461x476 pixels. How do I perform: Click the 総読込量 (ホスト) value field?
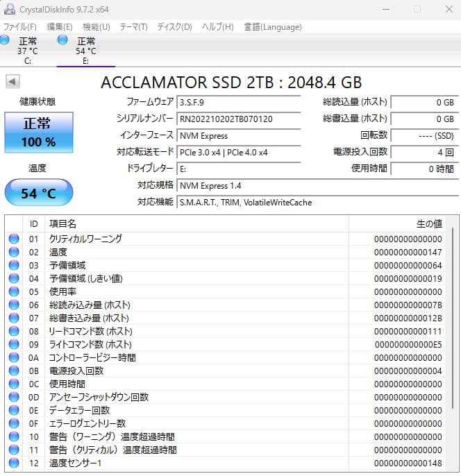(x=424, y=102)
